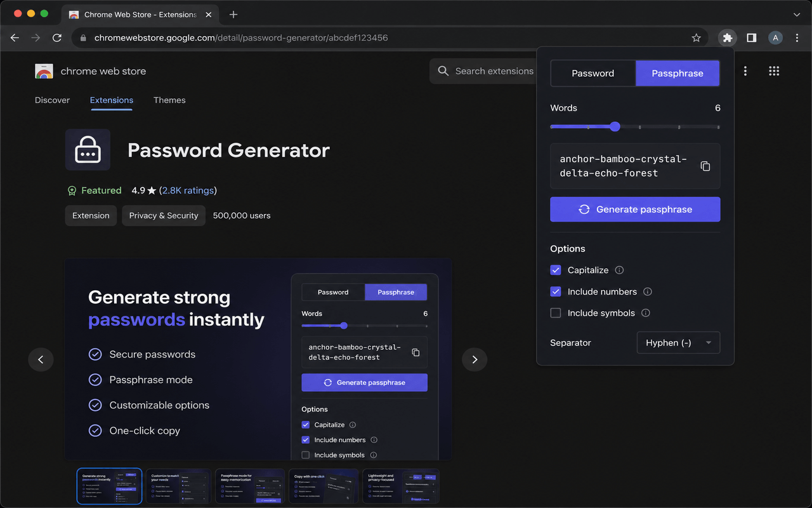Switch to the Password tab in popup
The width and height of the screenshot is (812, 508).
tap(593, 73)
